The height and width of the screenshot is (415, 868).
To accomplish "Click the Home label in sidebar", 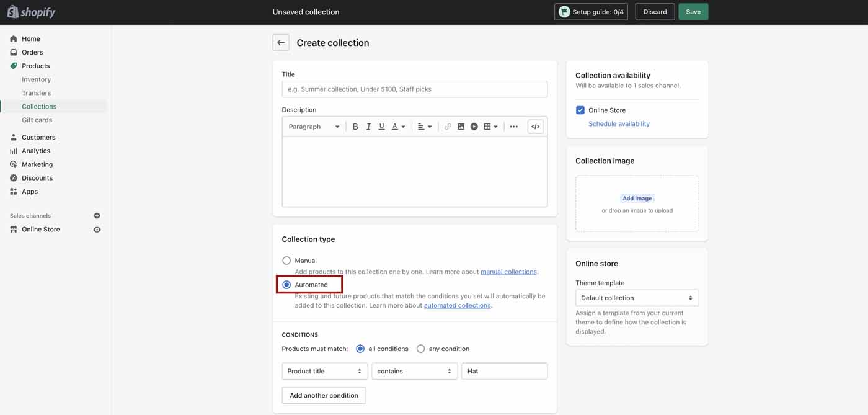I will (x=31, y=38).
